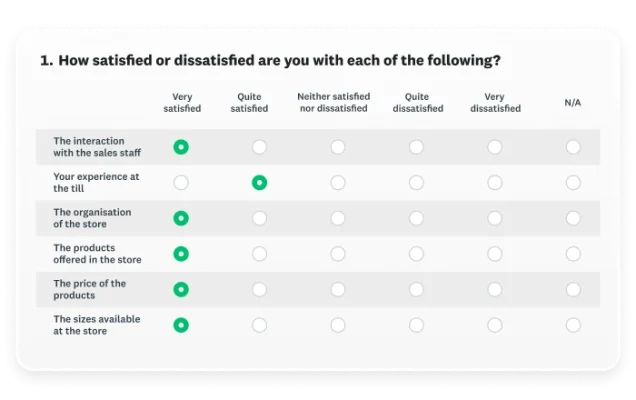Click the question 1 satisfaction heading text

click(x=270, y=61)
